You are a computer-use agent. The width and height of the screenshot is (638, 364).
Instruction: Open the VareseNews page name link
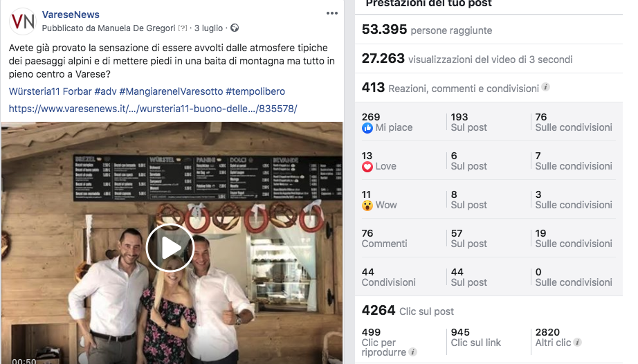pos(71,15)
